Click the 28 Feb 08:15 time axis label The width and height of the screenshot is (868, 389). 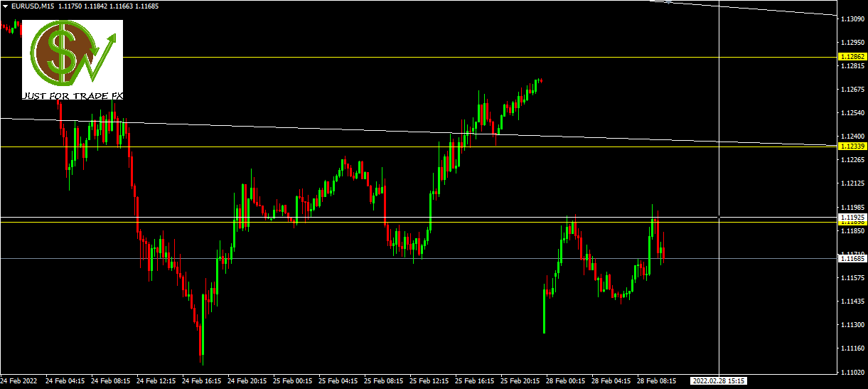click(655, 381)
